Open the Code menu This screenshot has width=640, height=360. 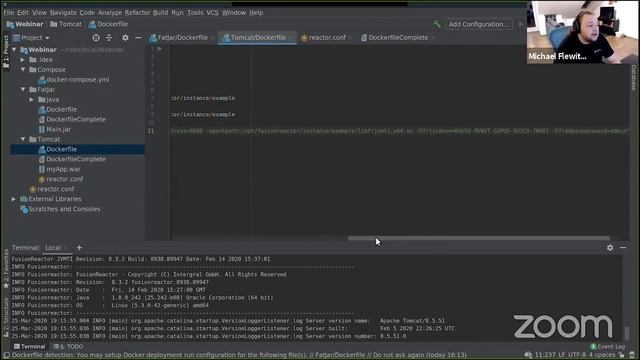coord(87,13)
